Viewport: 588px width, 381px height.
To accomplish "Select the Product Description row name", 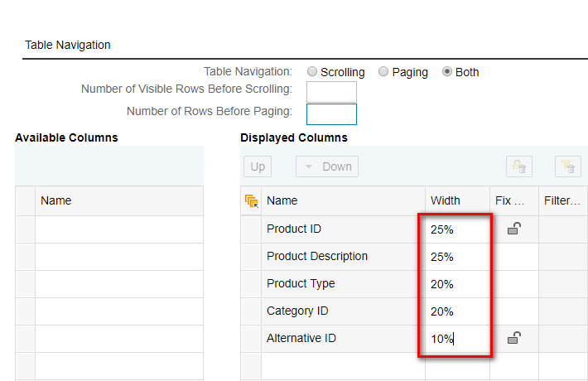I will tap(317, 256).
